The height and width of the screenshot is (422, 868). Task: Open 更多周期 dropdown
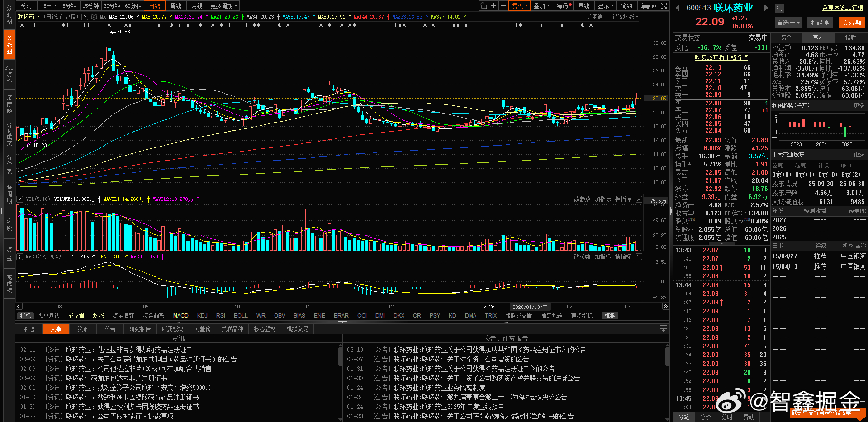pos(223,6)
